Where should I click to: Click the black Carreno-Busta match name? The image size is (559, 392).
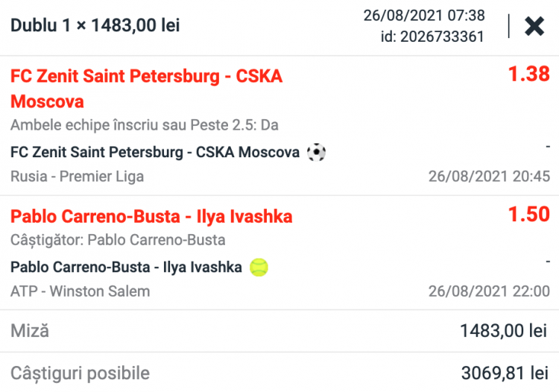tap(127, 268)
